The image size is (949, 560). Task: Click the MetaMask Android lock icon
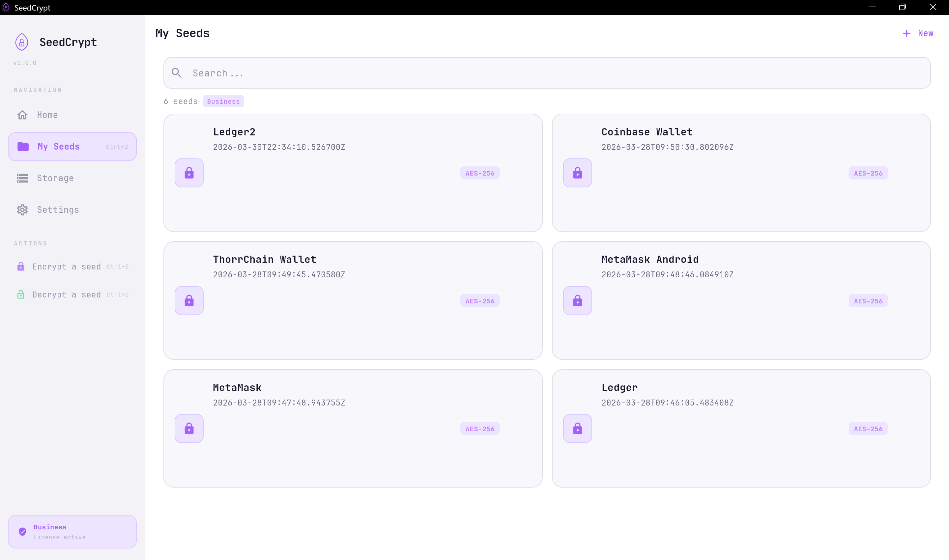(577, 301)
